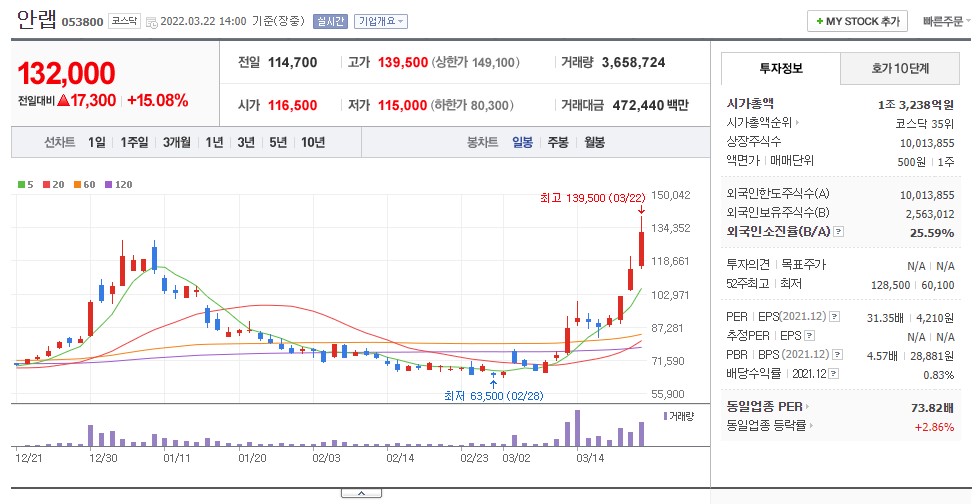This screenshot has width=979, height=504.
Task: Select the 3년 line chart period
Action: tap(246, 142)
